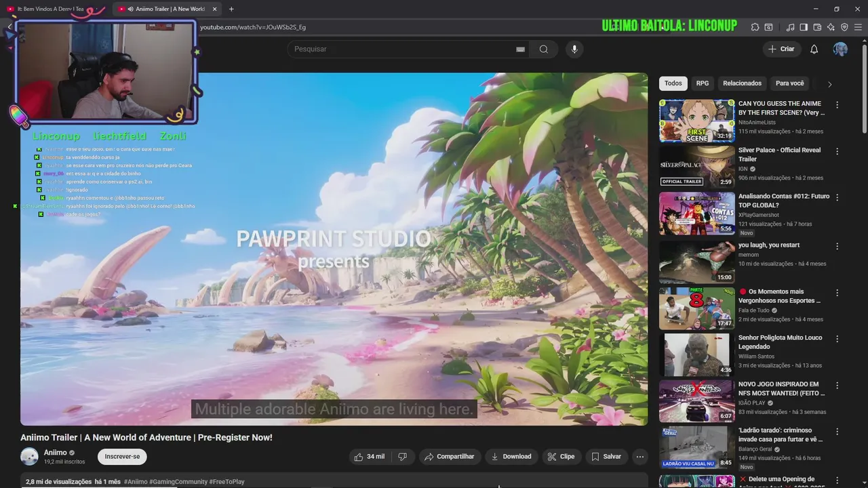The height and width of the screenshot is (488, 868).
Task: Dislike the video with thumbs down
Action: click(402, 457)
